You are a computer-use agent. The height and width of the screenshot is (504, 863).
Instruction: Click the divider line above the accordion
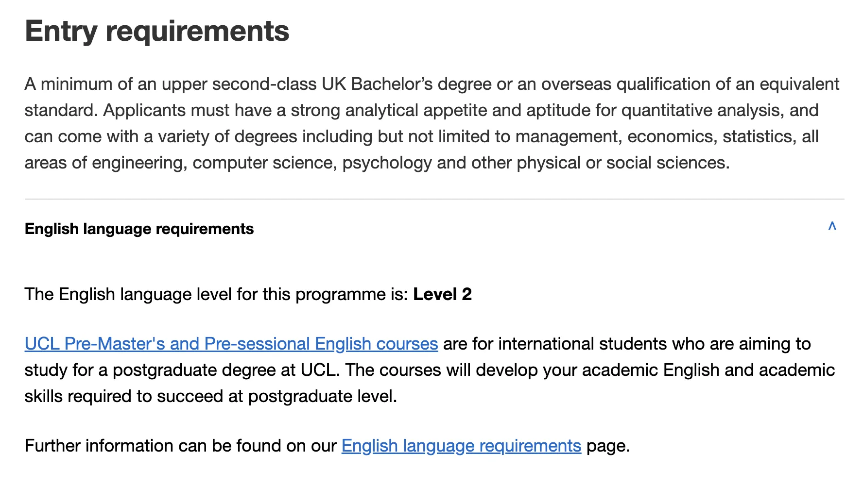434,199
